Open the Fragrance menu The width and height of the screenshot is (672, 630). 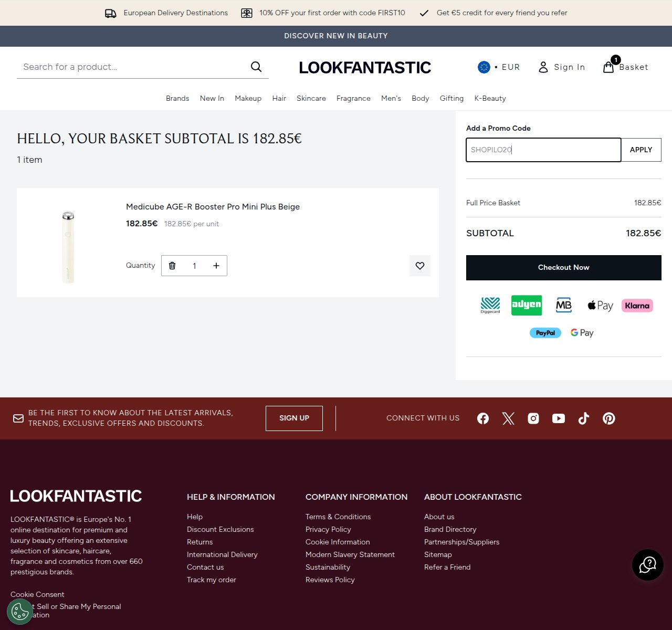click(353, 98)
